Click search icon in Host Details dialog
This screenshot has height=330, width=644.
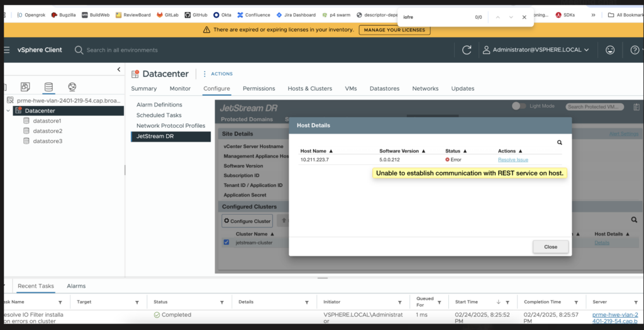tap(559, 142)
